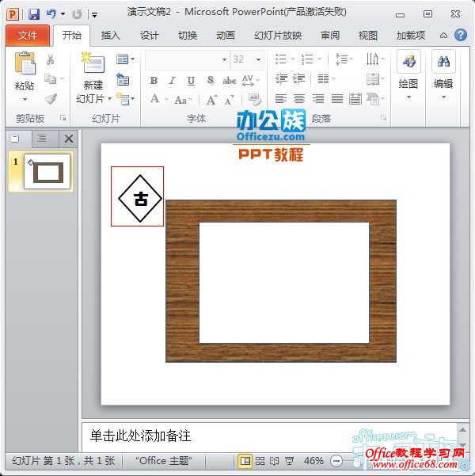
Task: Center align text
Action: (x=299, y=99)
